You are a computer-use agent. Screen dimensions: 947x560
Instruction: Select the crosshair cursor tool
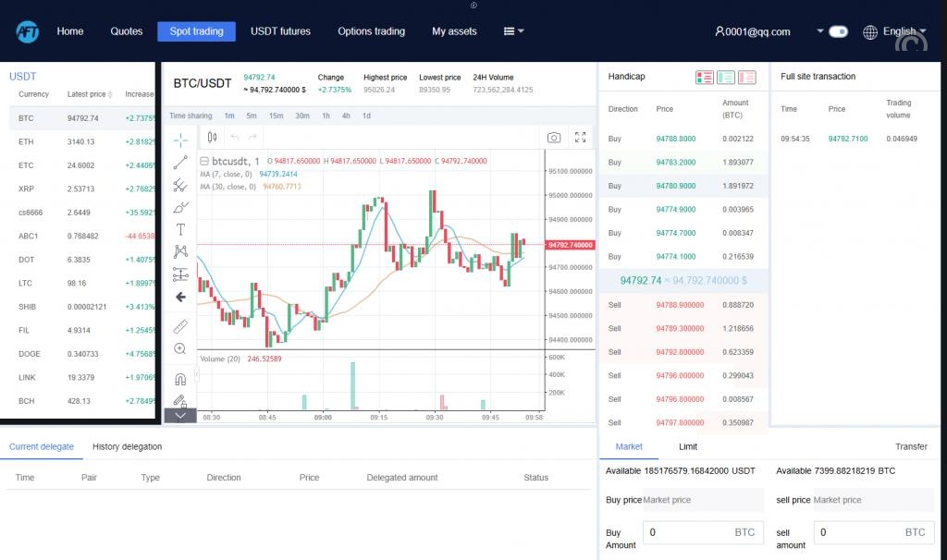pyautogui.click(x=180, y=140)
